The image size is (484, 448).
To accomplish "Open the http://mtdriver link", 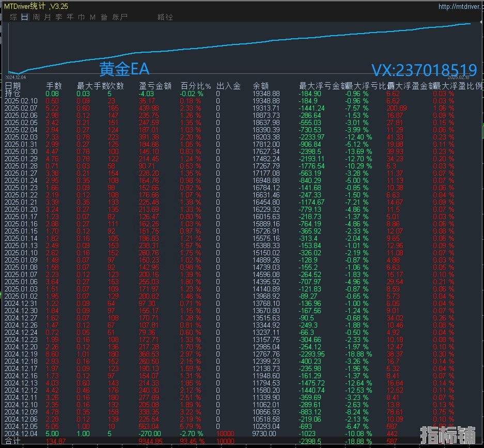I will pos(460,7).
